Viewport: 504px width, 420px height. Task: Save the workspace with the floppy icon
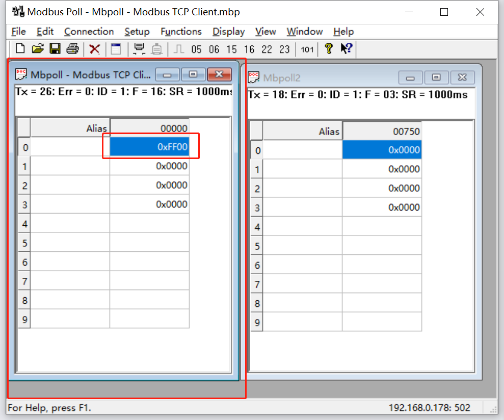pos(55,49)
